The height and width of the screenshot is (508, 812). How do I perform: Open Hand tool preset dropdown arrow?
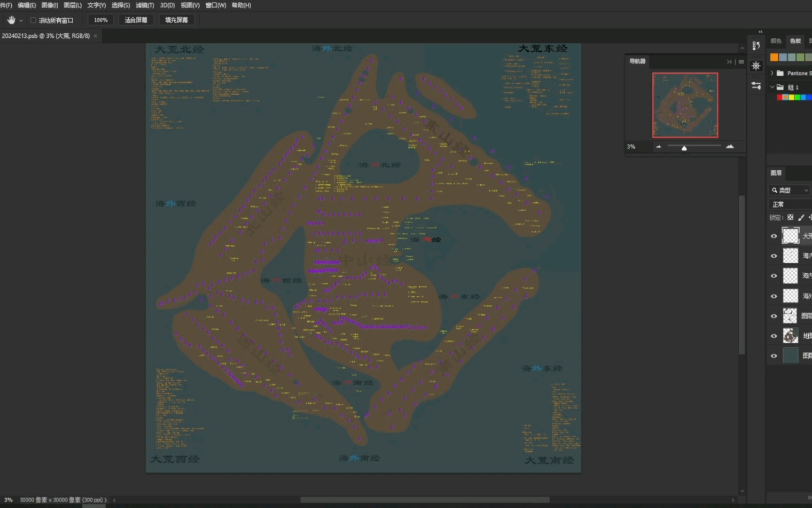coord(21,21)
